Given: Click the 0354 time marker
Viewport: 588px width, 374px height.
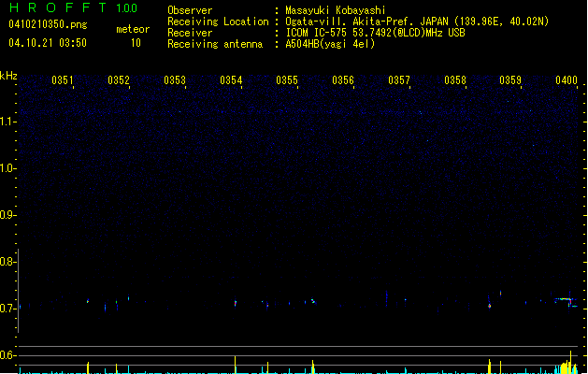Looking at the screenshot, I should pyautogui.click(x=231, y=80).
